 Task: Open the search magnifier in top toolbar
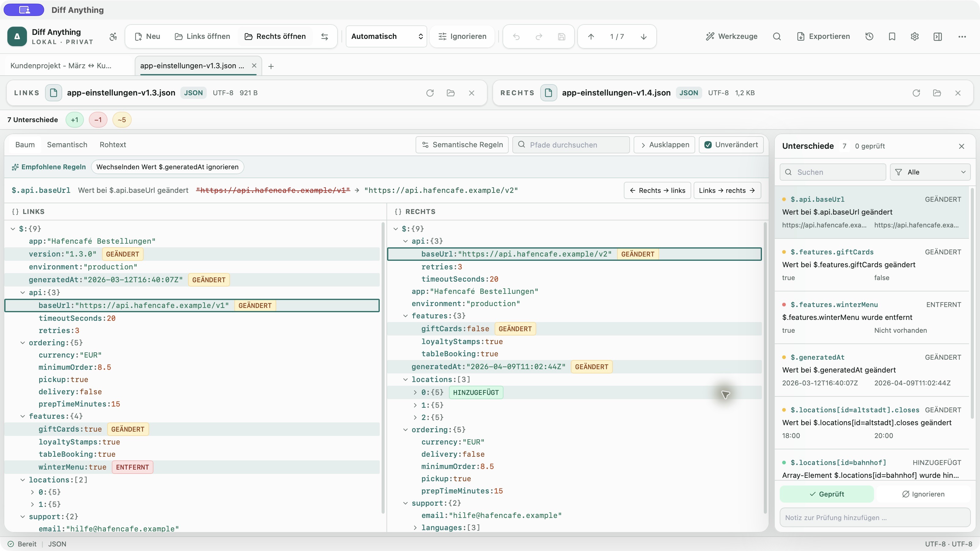777,36
